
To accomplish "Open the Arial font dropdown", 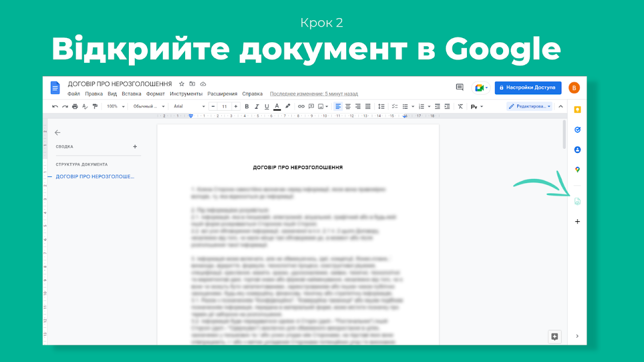I will [x=189, y=107].
